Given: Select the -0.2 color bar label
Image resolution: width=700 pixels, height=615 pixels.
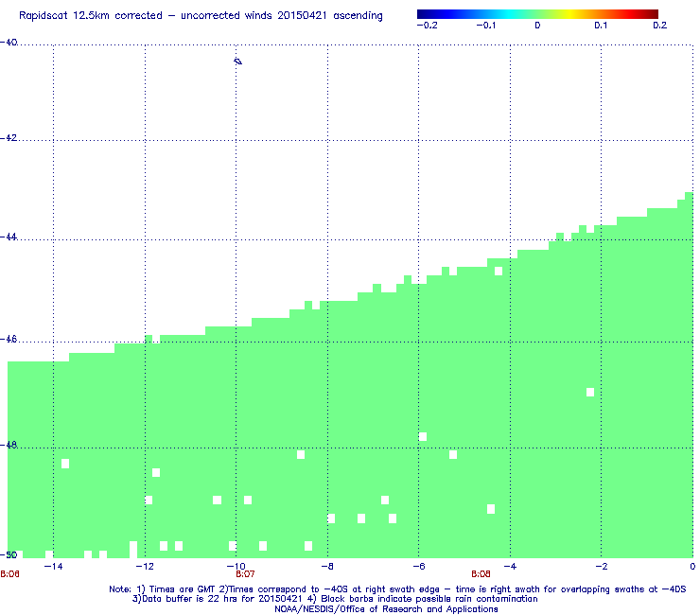Looking at the screenshot, I should point(428,26).
